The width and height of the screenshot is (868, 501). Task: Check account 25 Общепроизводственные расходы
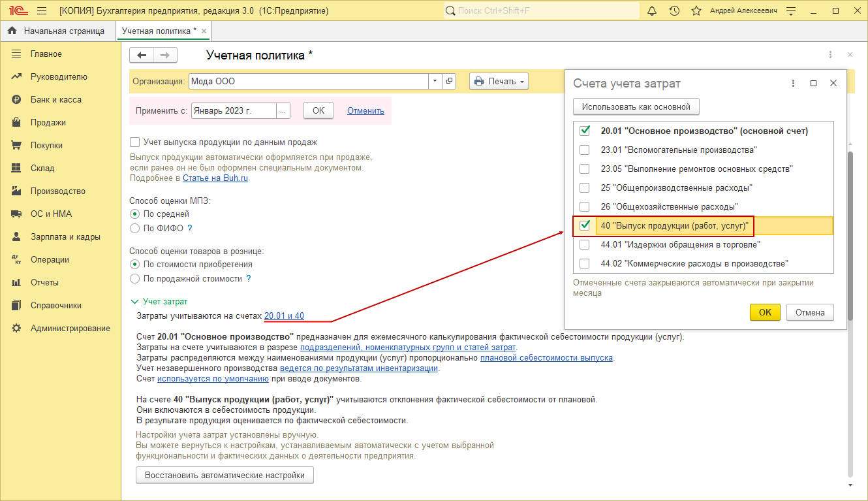point(585,187)
